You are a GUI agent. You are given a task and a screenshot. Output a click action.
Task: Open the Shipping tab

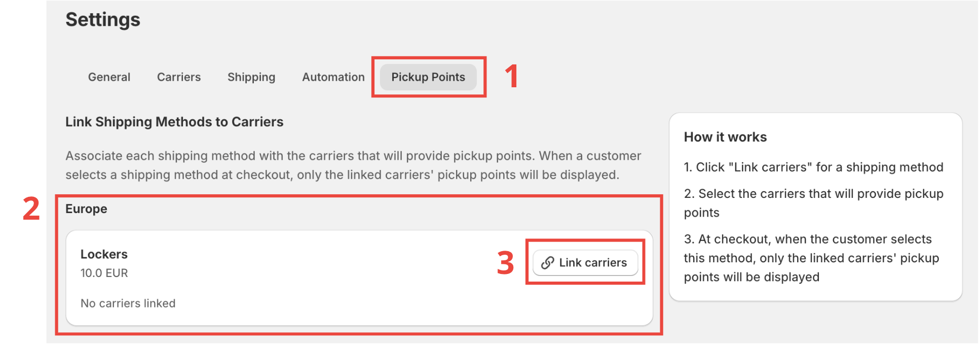251,77
